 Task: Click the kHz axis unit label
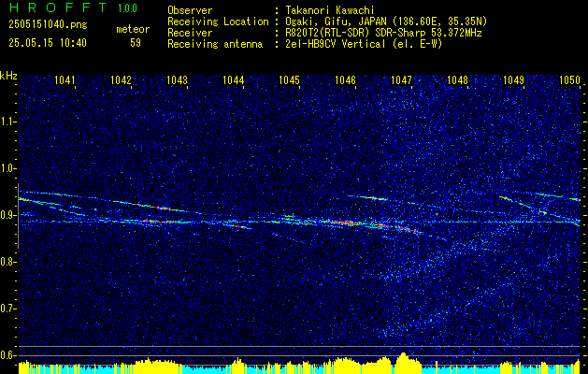[x=8, y=76]
